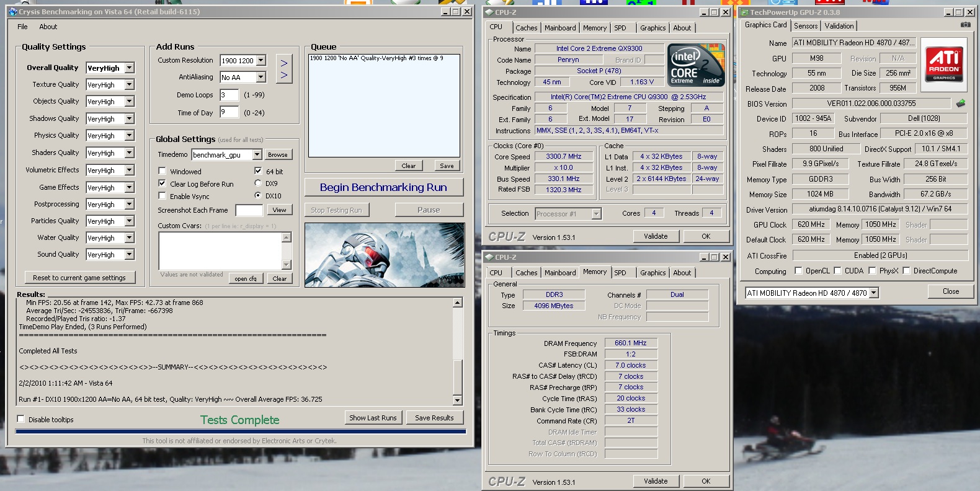Click the Save Results button

click(x=434, y=418)
